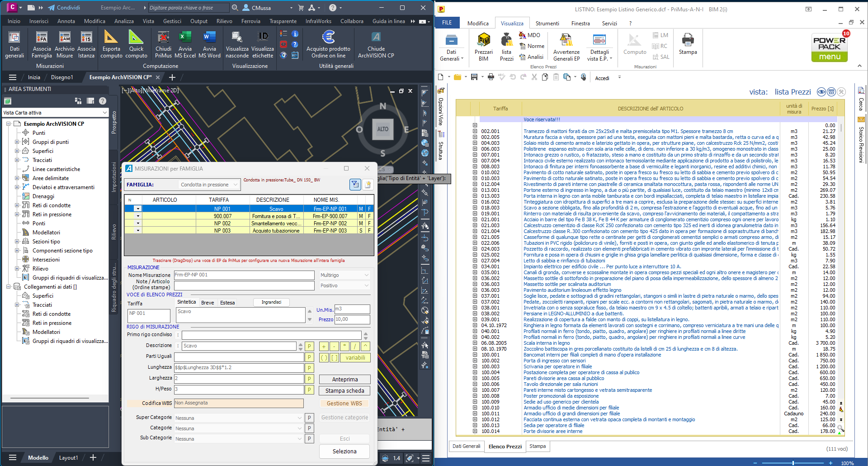This screenshot has width=868, height=466.
Task: Open Archivio Misure tool
Action: click(65, 44)
